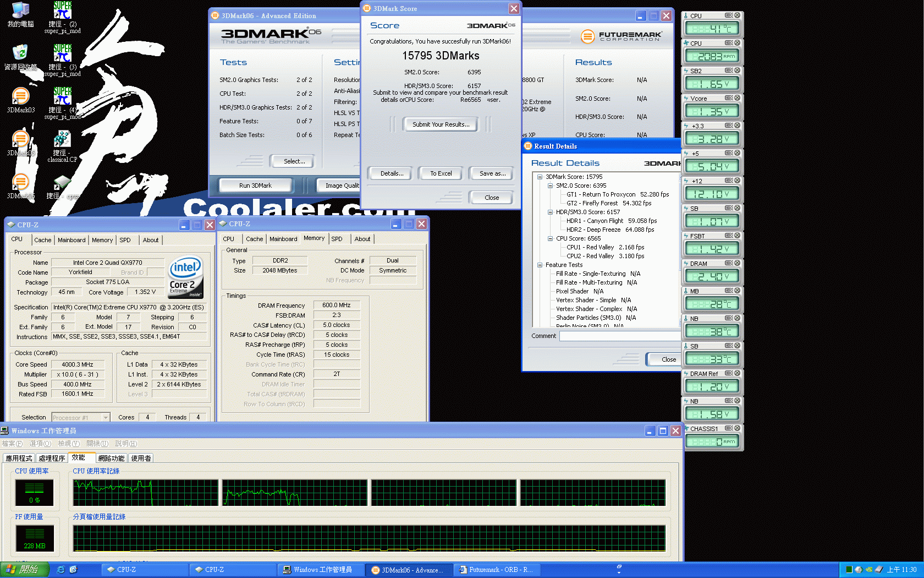Viewport: 924px width, 578px height.
Task: Open the Recycle Bin (資源回收筒) desktop icon
Action: (x=20, y=54)
